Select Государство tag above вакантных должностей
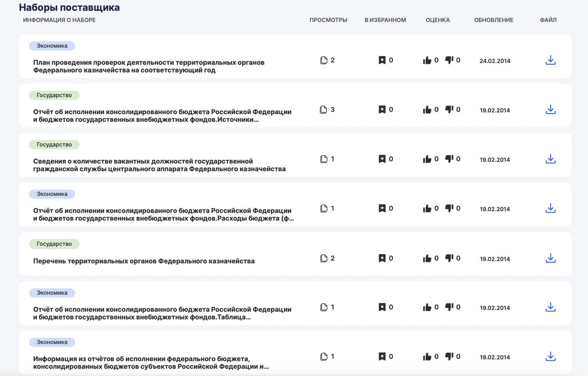The width and height of the screenshot is (588, 376). (54, 145)
